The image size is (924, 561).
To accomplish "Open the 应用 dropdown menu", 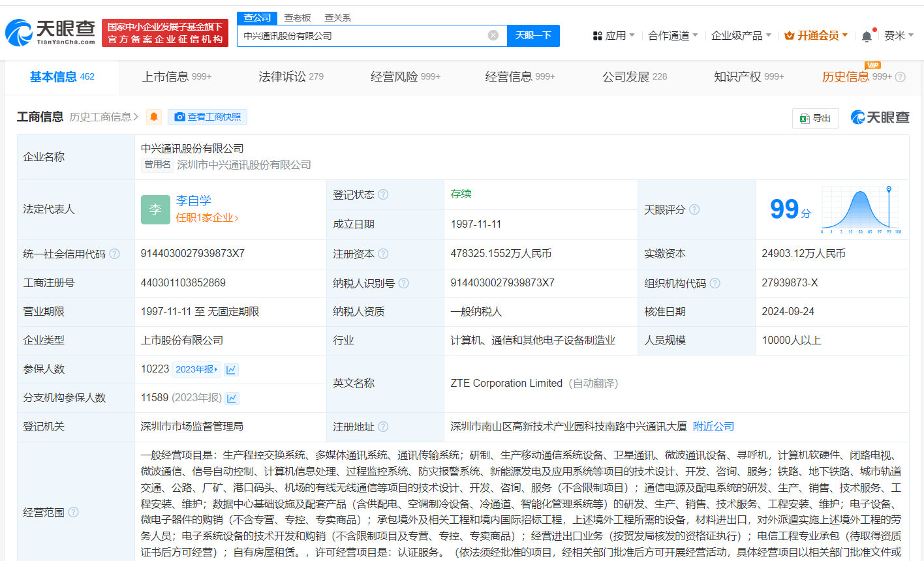I will tap(613, 35).
